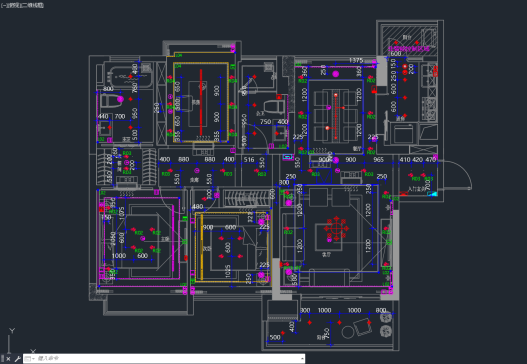Close the command line window
This screenshot has width=527, height=364.
click(x=8, y=359)
